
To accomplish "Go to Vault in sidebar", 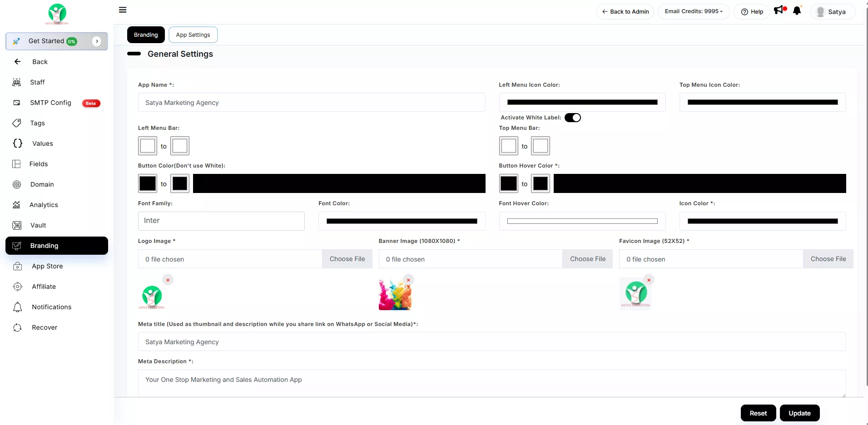I will (x=38, y=225).
